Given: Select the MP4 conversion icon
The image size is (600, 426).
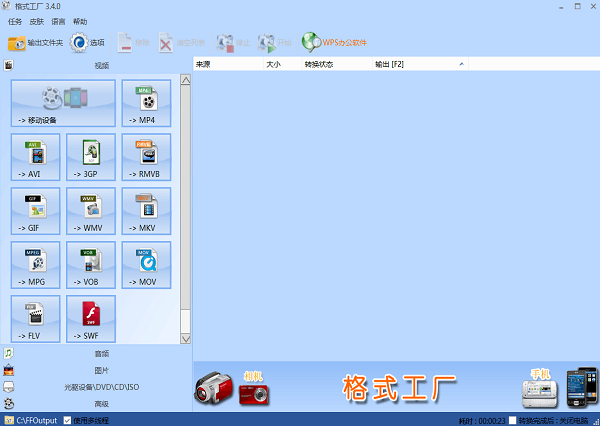Looking at the screenshot, I should [146, 103].
